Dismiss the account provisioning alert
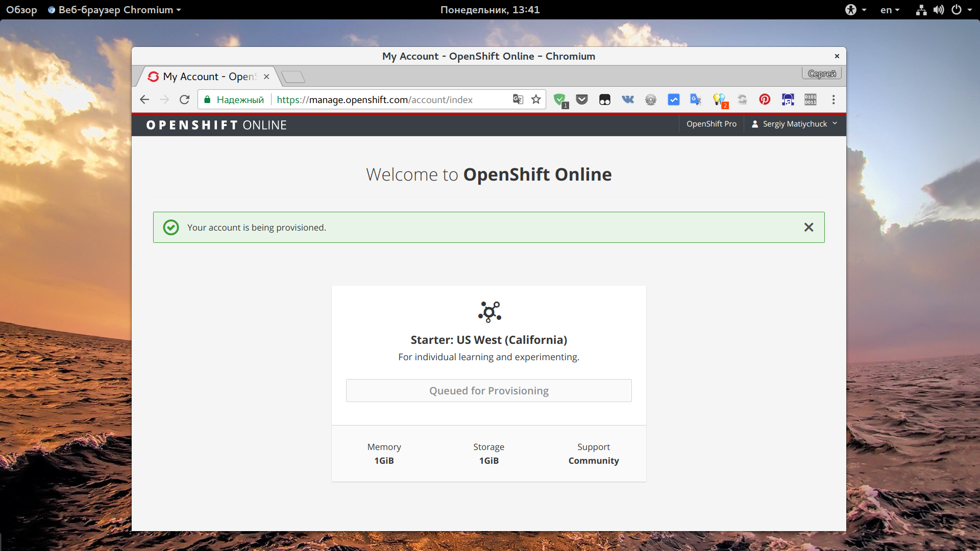 tap(808, 227)
